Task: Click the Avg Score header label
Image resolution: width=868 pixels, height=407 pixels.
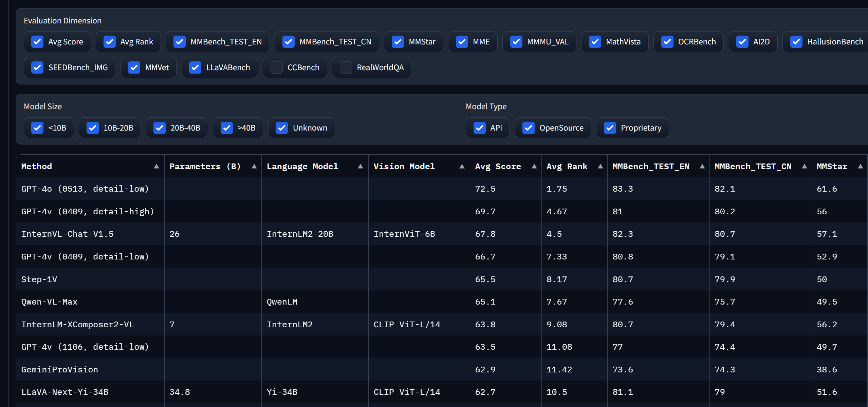Action: pyautogui.click(x=498, y=167)
